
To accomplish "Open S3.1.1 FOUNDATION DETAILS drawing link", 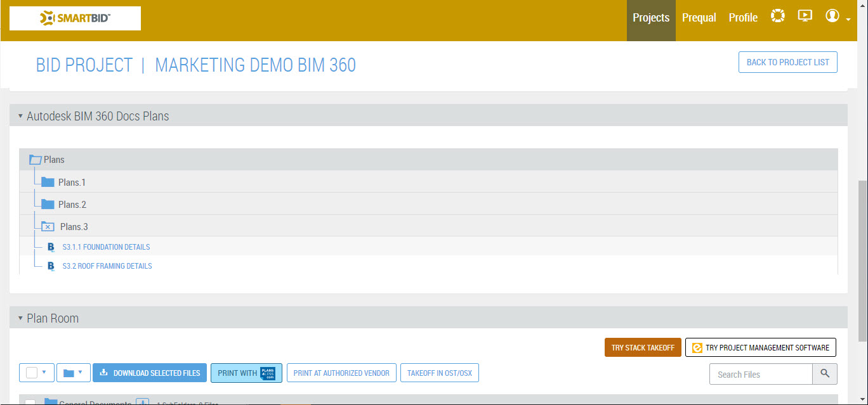I will click(106, 247).
